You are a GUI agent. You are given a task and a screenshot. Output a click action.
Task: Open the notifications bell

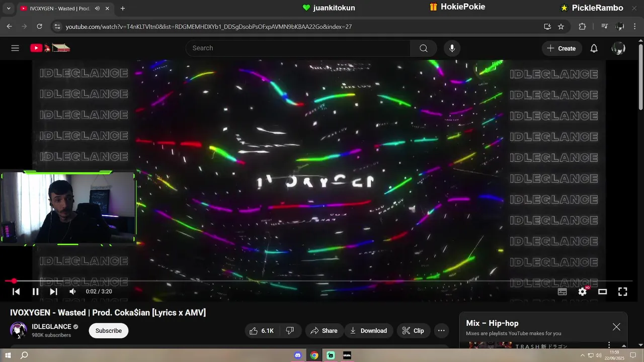click(594, 48)
